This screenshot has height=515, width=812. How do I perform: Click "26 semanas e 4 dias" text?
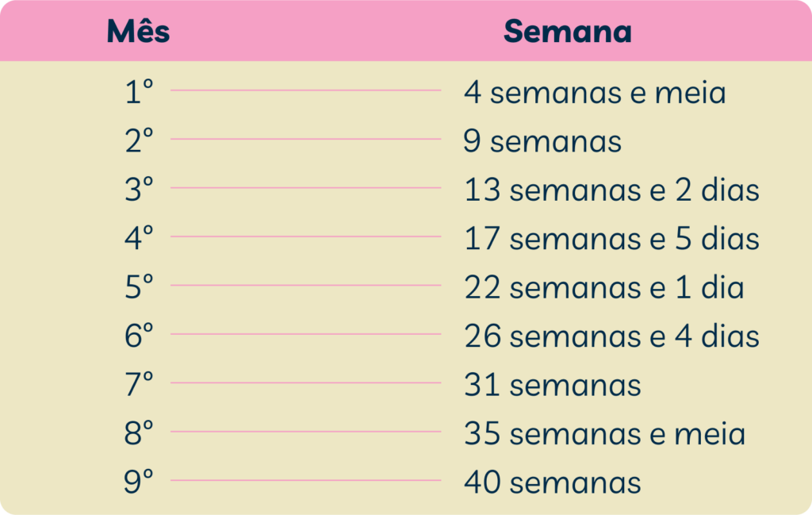coord(612,336)
